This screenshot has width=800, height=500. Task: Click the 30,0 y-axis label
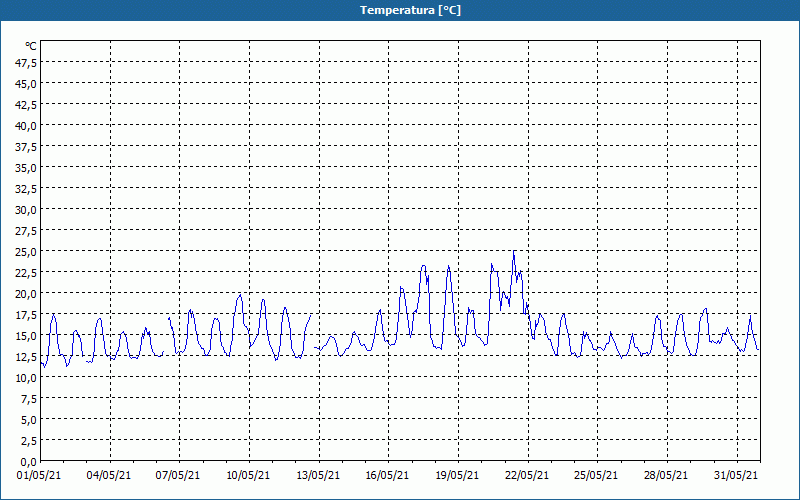pyautogui.click(x=27, y=210)
